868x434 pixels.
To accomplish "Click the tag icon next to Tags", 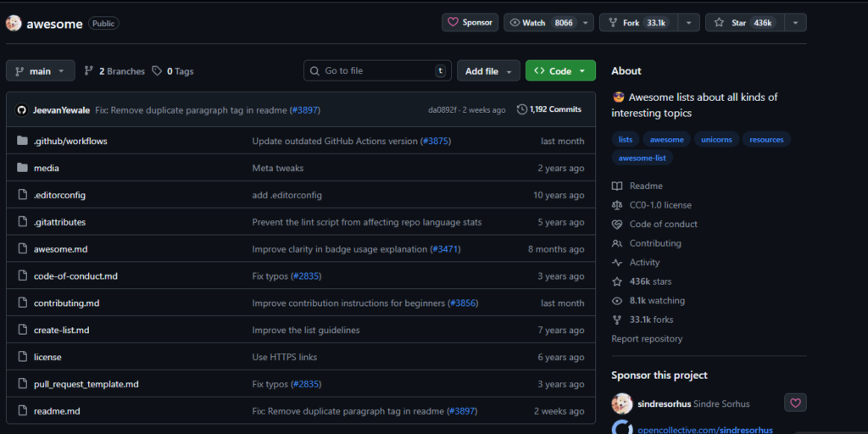I will (x=157, y=71).
